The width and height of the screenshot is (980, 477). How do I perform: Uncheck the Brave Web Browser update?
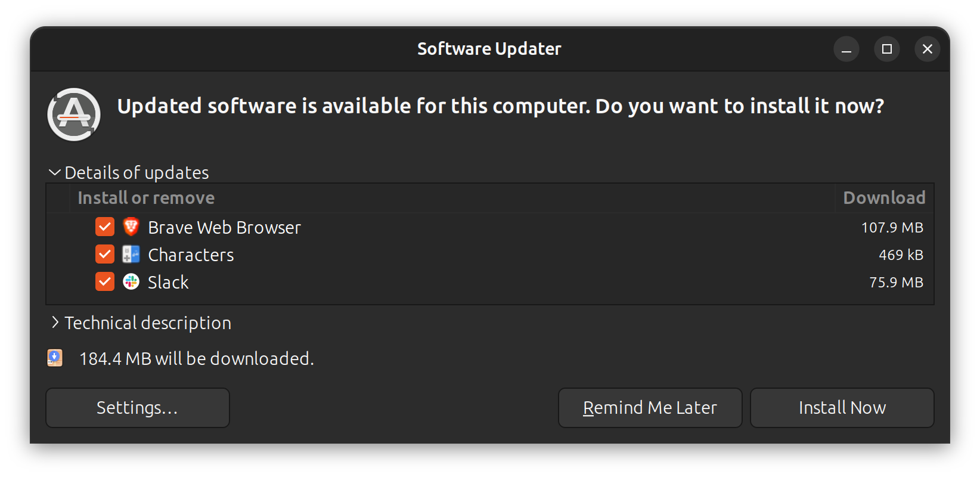click(x=104, y=227)
